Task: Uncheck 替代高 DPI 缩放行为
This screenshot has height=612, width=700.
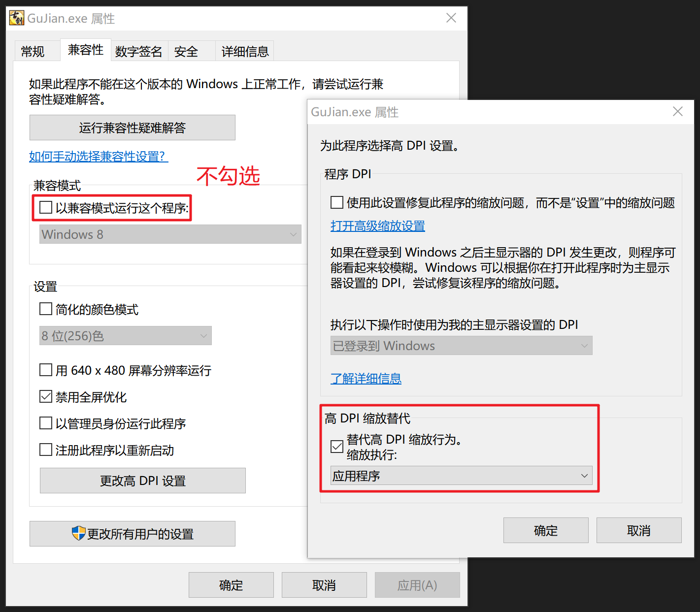Action: (x=336, y=447)
